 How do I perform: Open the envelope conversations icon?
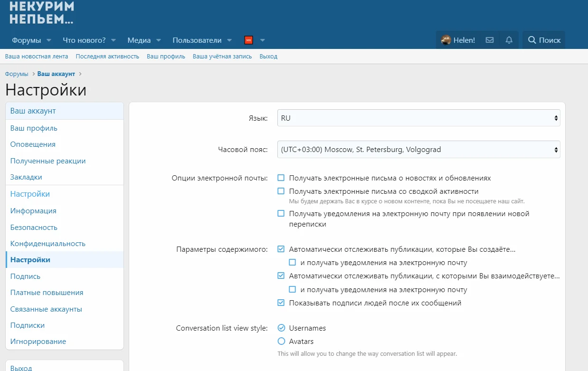tap(490, 40)
